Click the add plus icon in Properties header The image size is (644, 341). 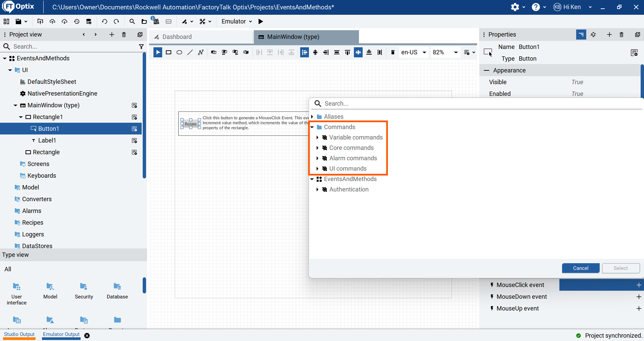[609, 35]
